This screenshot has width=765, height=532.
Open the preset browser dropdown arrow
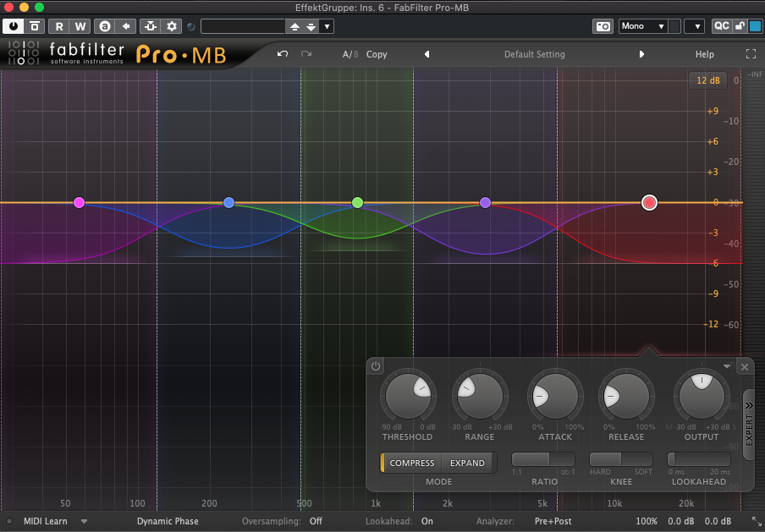pyautogui.click(x=327, y=26)
